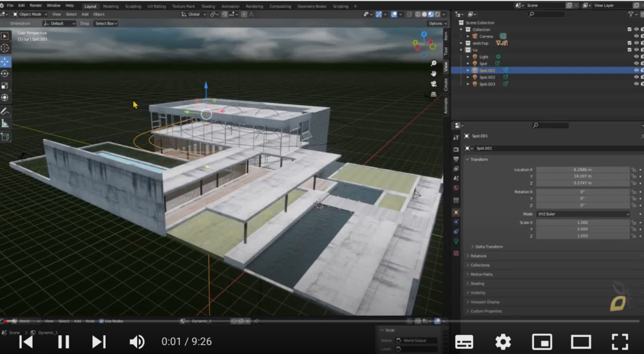Activate the Transform tool in left toolbar
Screen dimensions: 644x354
(5, 97)
